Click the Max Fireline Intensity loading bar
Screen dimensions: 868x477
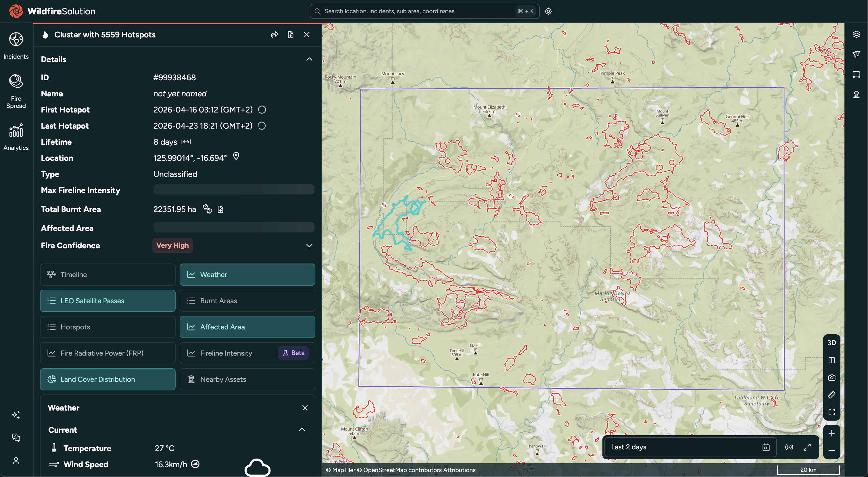coord(233,190)
